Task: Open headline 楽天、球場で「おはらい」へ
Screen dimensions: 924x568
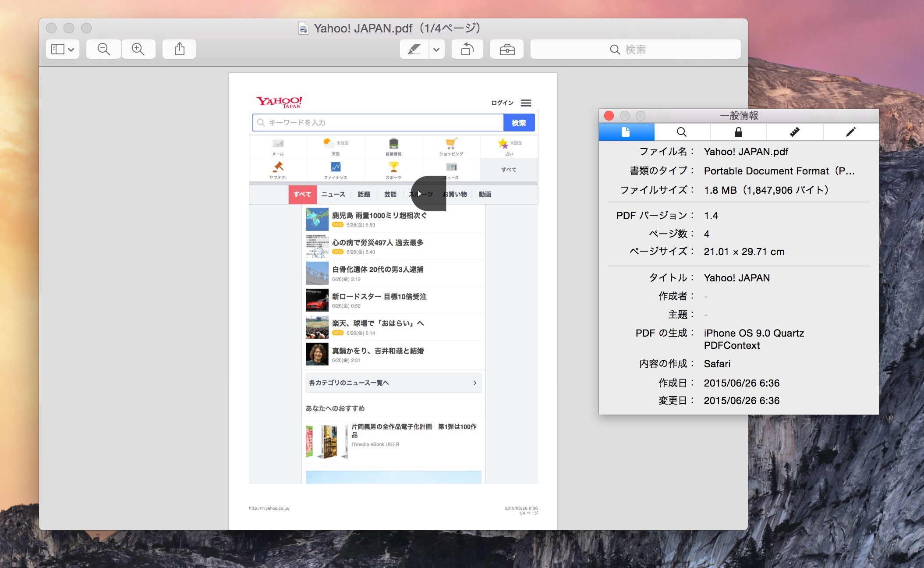Action: click(378, 323)
